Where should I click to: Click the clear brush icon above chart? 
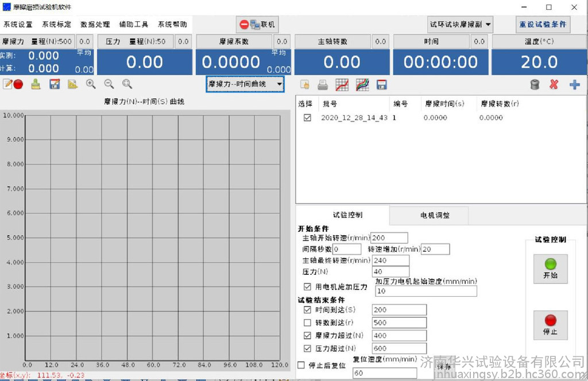[x=36, y=84]
